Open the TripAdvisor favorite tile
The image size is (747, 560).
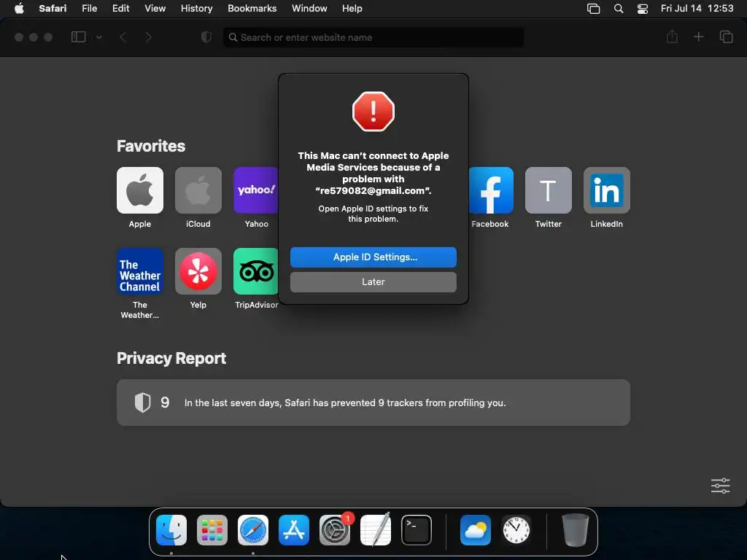pyautogui.click(x=256, y=271)
